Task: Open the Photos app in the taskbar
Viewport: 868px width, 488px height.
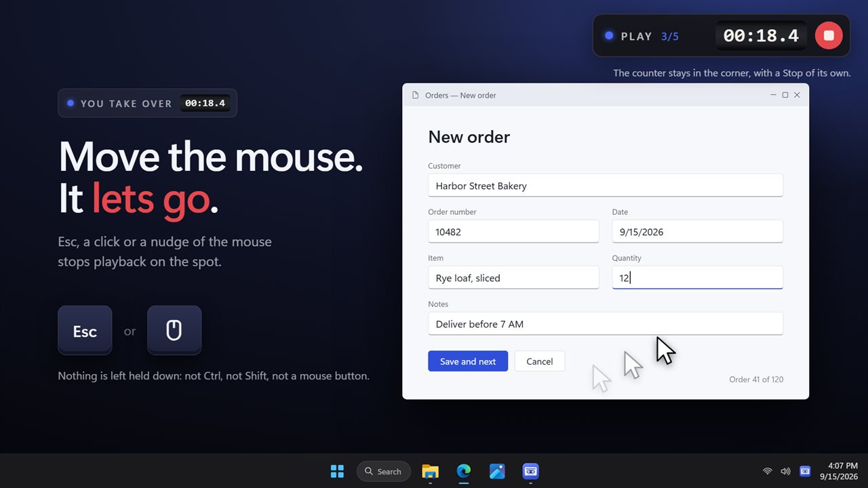Action: (x=497, y=471)
